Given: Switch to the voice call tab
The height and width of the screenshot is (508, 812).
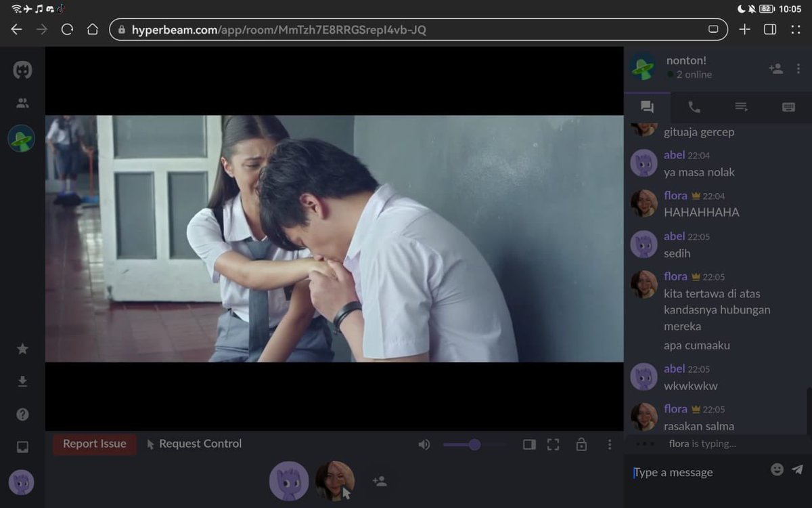Looking at the screenshot, I should point(694,107).
